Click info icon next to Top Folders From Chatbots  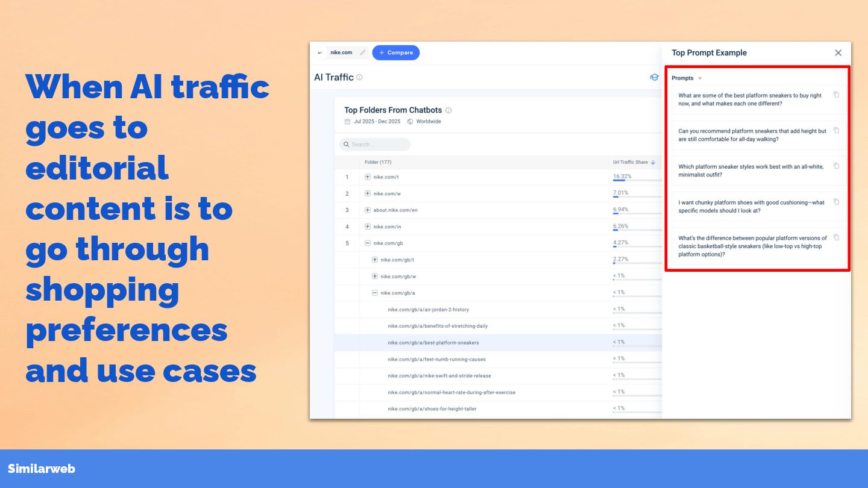click(448, 110)
